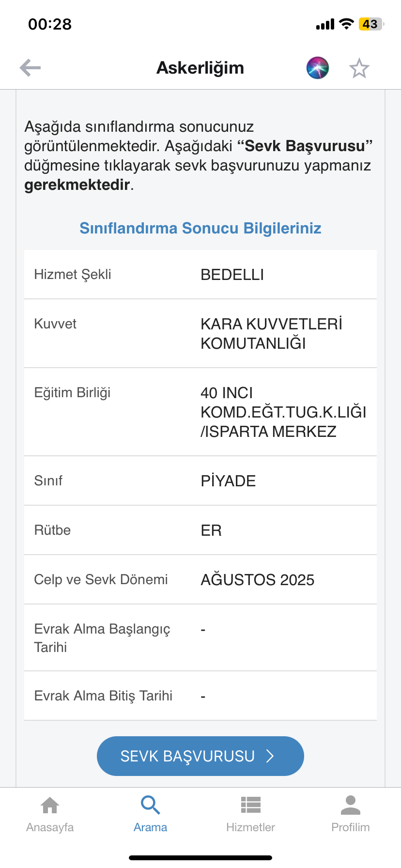
Task: Tap the Hizmetler list icon
Action: (251, 805)
